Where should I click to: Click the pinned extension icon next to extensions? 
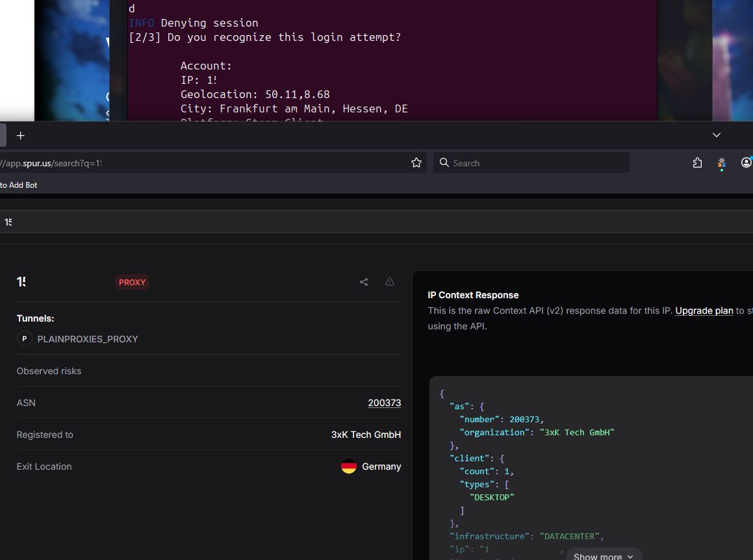pyautogui.click(x=721, y=163)
